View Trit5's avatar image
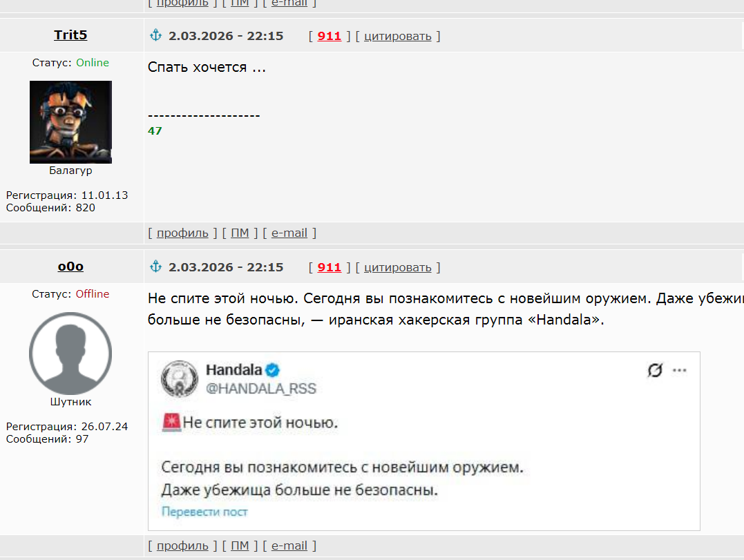This screenshot has width=744, height=560. click(x=70, y=122)
